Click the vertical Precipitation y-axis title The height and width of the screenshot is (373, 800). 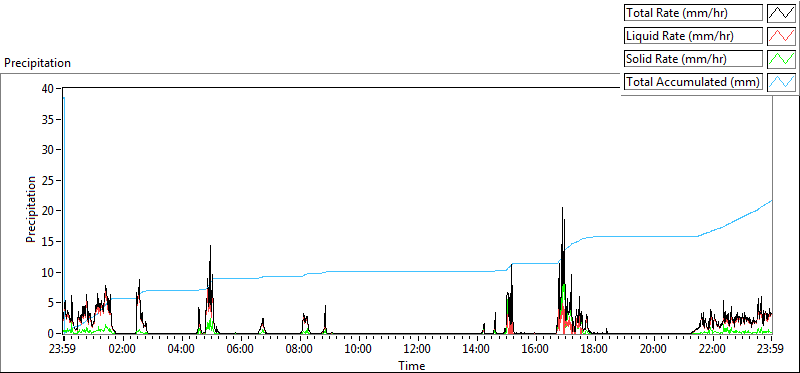click(x=31, y=209)
